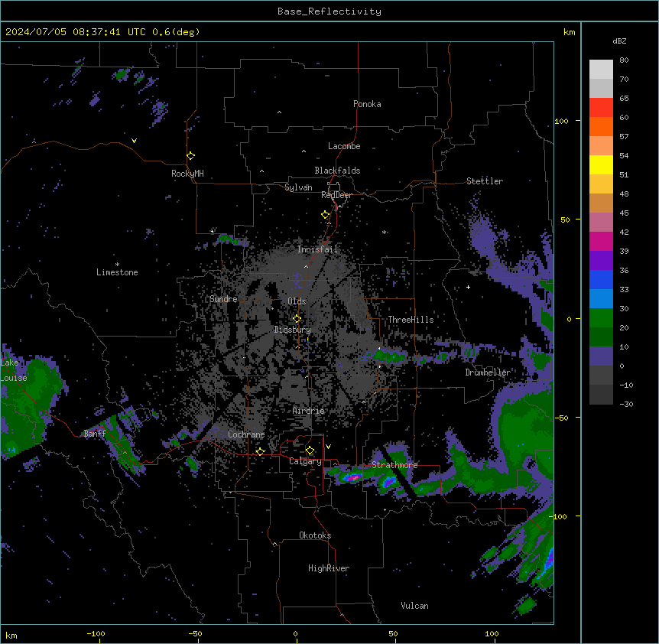Click the dBZ legend heading
Viewport: 659px width, 644px height.
click(x=619, y=41)
